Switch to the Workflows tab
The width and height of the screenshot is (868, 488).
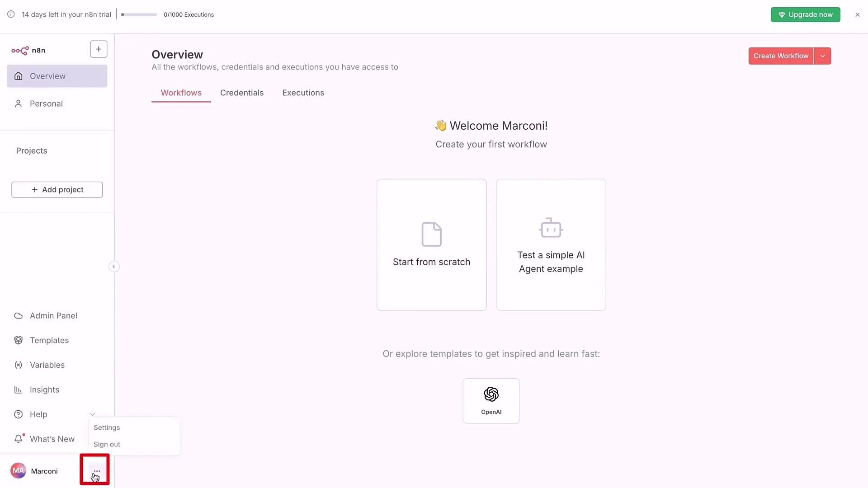[x=181, y=93]
